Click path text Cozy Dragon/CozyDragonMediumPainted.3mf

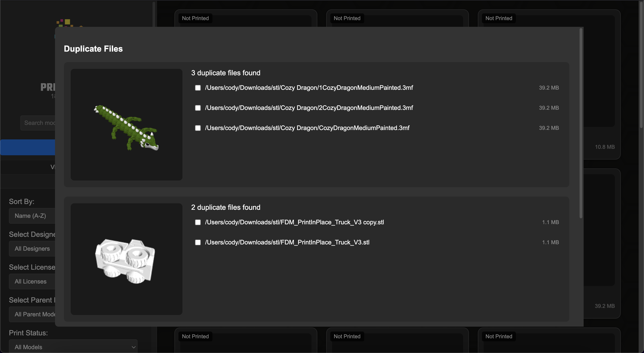tap(307, 128)
